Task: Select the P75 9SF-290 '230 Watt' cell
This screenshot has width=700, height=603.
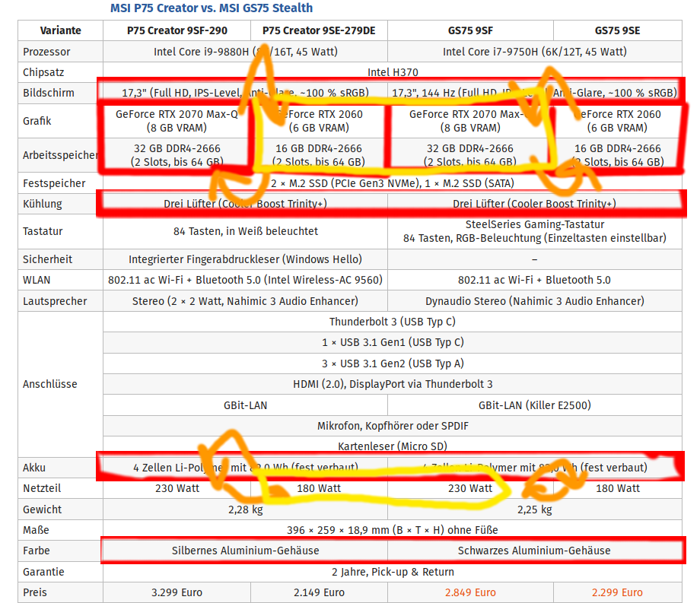Action: coord(177,488)
